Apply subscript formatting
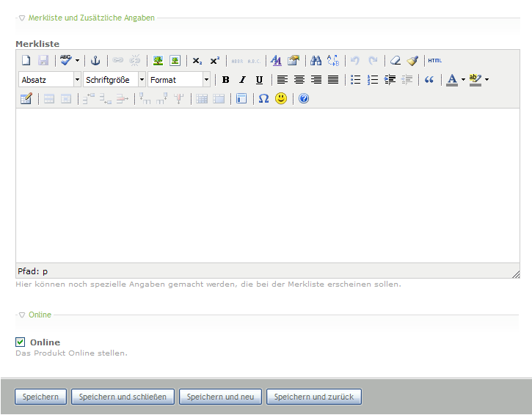The width and height of the screenshot is (532, 415). coord(197,61)
